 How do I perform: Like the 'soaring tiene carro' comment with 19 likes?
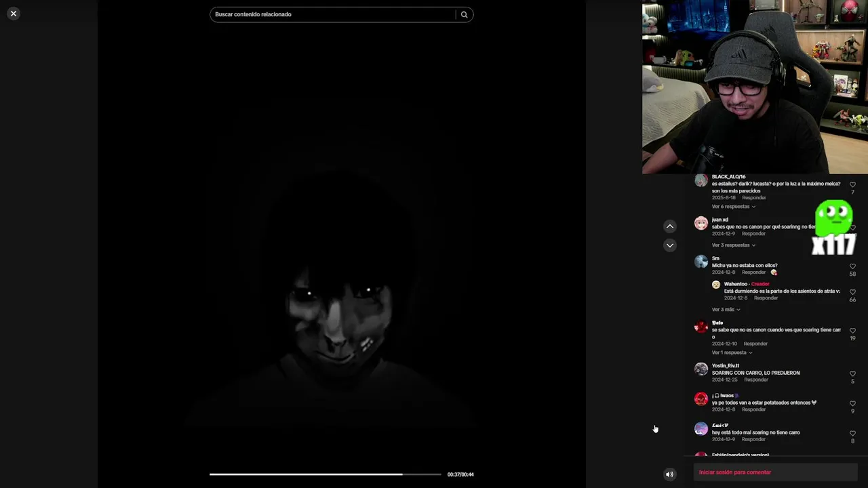[x=852, y=331]
